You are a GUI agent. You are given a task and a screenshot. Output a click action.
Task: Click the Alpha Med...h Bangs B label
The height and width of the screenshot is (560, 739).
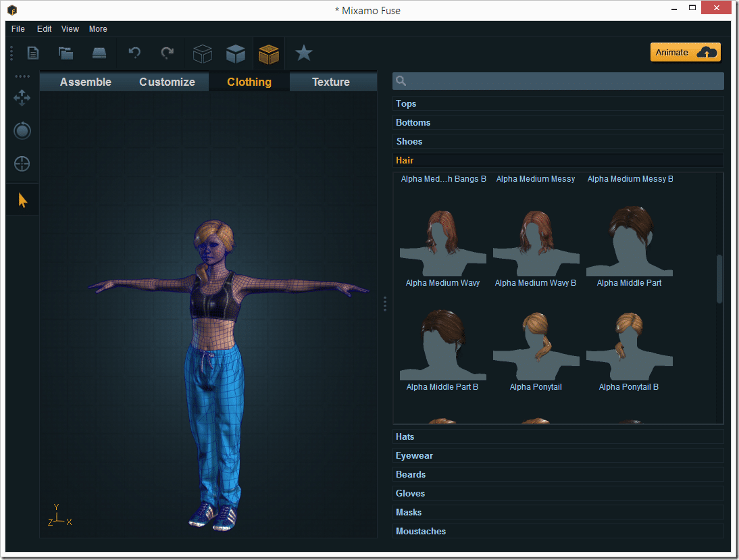(x=444, y=179)
